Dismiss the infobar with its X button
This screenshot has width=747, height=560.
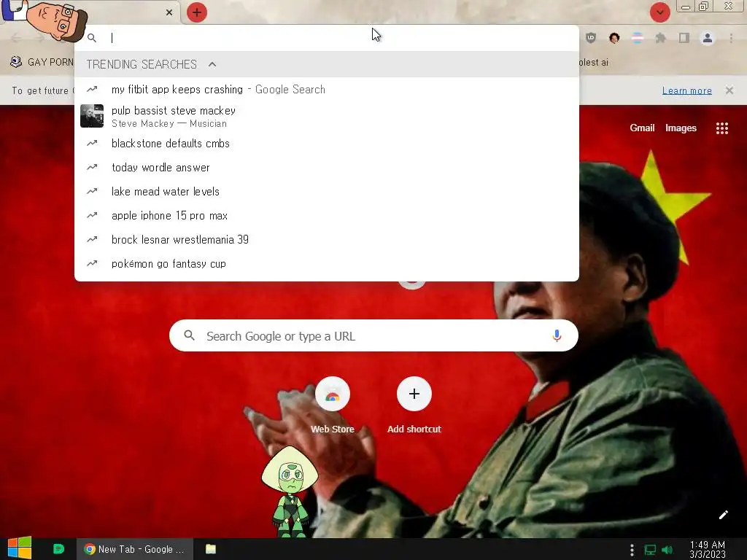pyautogui.click(x=729, y=90)
